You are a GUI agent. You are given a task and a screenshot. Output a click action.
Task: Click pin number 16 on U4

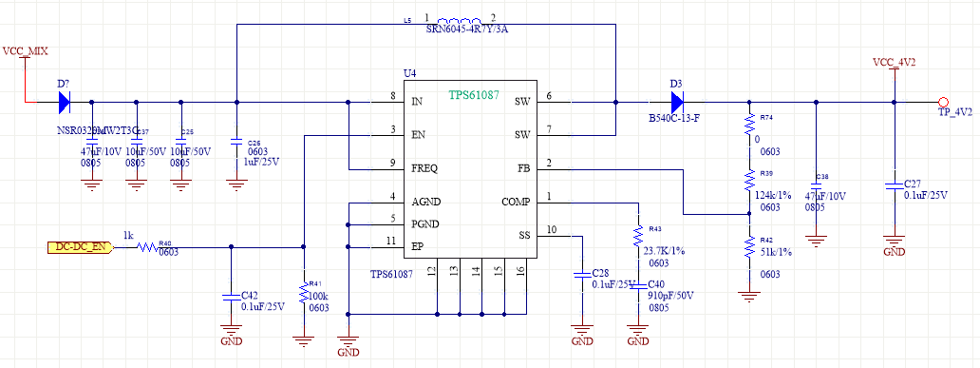click(x=520, y=270)
